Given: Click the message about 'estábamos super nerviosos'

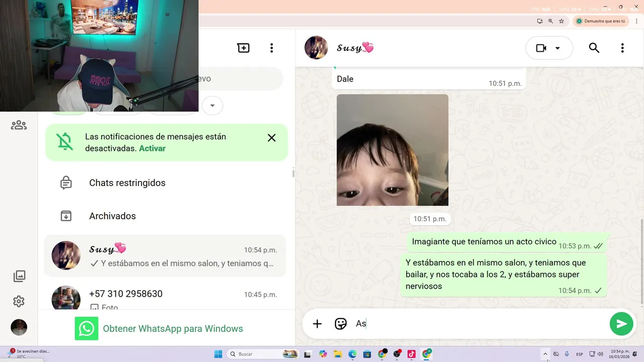Looking at the screenshot, I should (x=504, y=276).
